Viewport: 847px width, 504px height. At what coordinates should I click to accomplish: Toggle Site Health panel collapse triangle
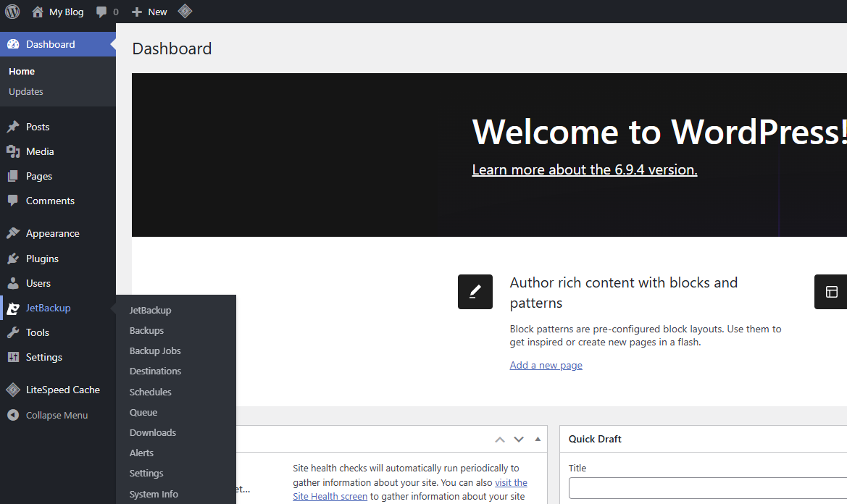pyautogui.click(x=538, y=440)
